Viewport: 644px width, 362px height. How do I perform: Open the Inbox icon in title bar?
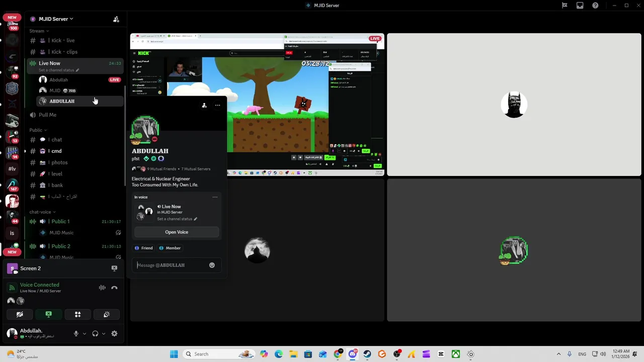pyautogui.click(x=580, y=6)
